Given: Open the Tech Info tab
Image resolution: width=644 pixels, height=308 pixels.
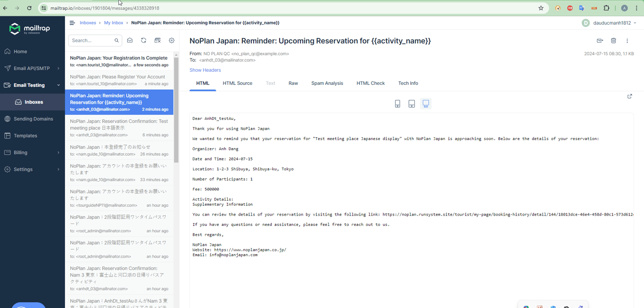Looking at the screenshot, I should point(408,83).
